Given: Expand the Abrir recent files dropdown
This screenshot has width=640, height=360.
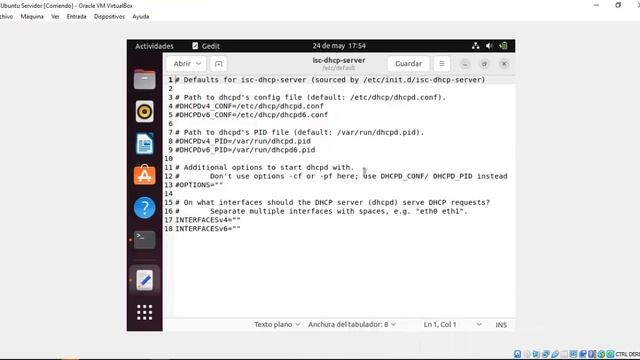Looking at the screenshot, I should pyautogui.click(x=198, y=64).
